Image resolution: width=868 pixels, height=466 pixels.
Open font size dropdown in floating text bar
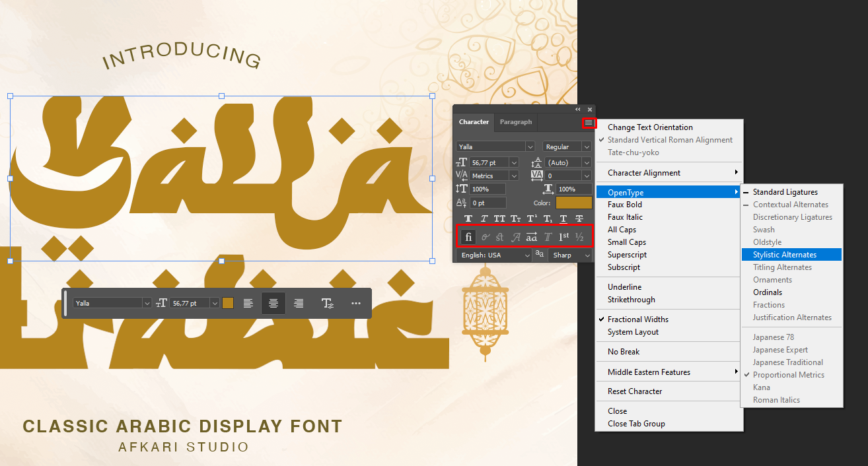click(x=215, y=303)
